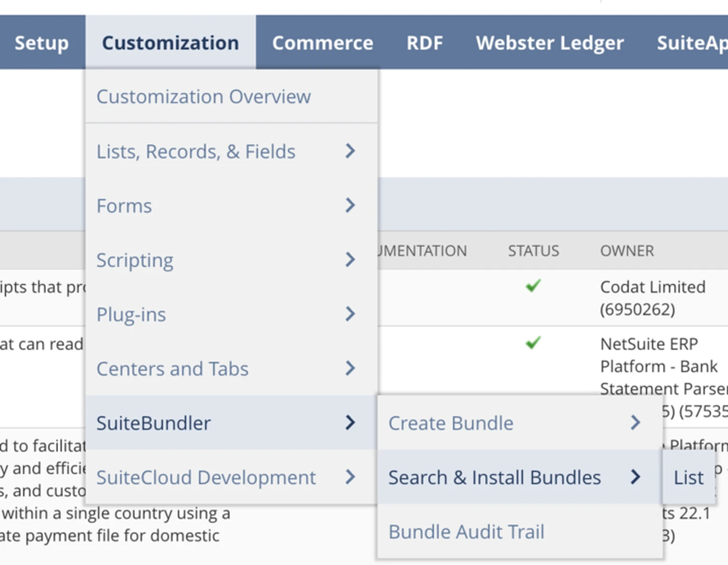Open the Forms submenu entry
Viewport: 728px width, 565px height.
[231, 206]
